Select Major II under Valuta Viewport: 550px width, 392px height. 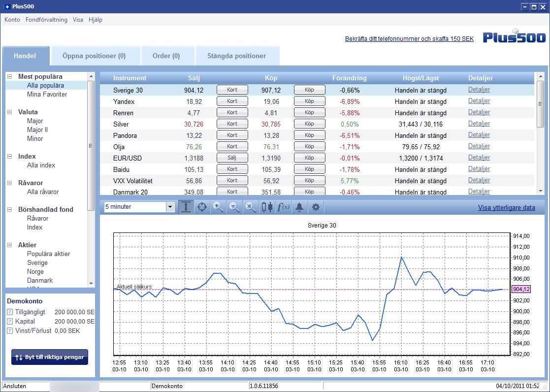[37, 130]
